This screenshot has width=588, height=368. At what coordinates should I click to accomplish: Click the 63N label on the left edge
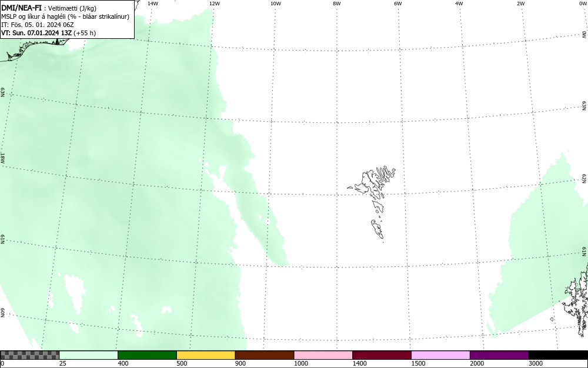2,92
